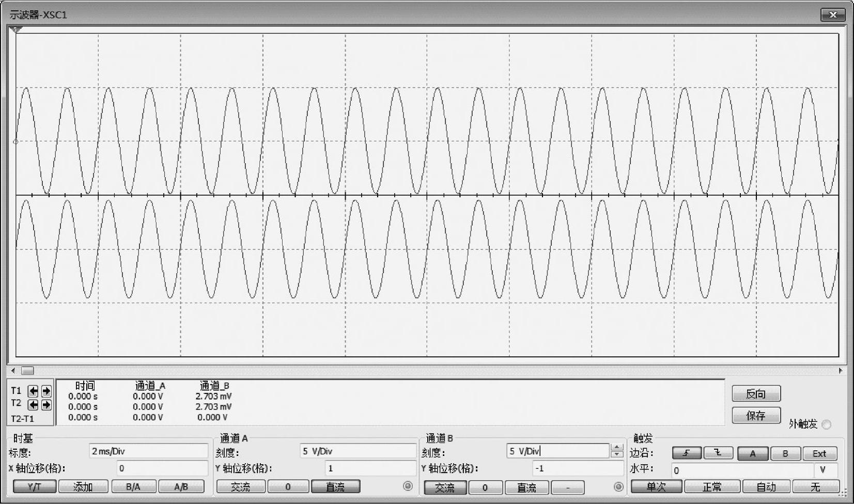Click Channel B Y 轴位移 field showing -1
854x504 pixels.
tap(578, 468)
